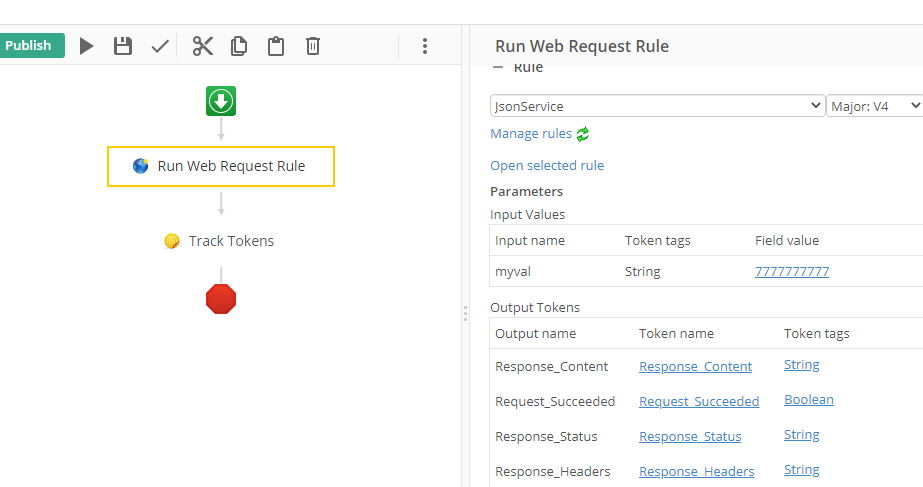Viewport: 923px width, 487px height.
Task: Click the green refresh rules icon
Action: coord(583,134)
